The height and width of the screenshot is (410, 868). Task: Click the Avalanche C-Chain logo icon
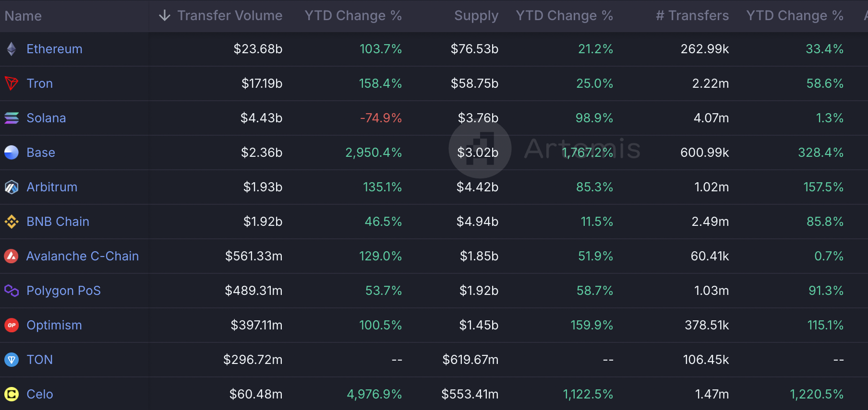pos(12,256)
